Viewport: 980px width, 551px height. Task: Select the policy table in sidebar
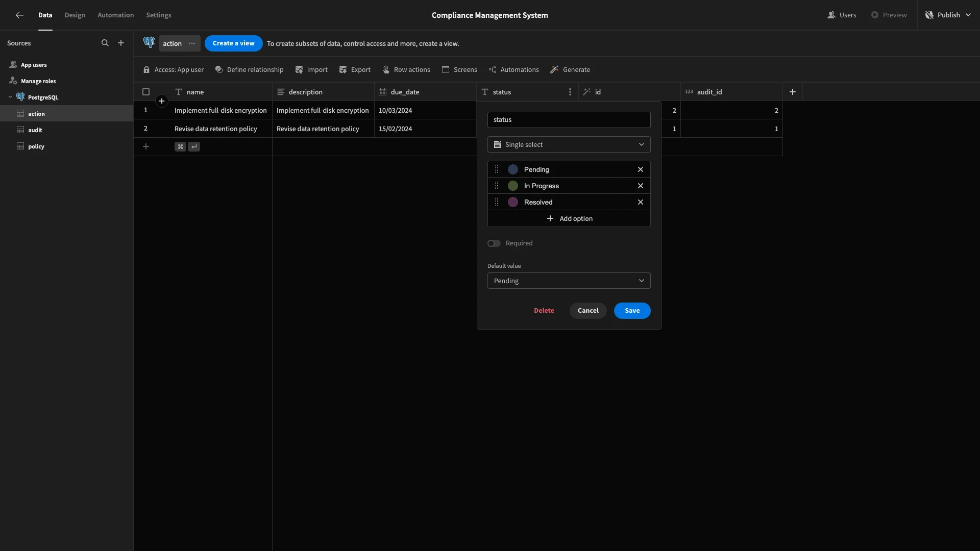66,146
